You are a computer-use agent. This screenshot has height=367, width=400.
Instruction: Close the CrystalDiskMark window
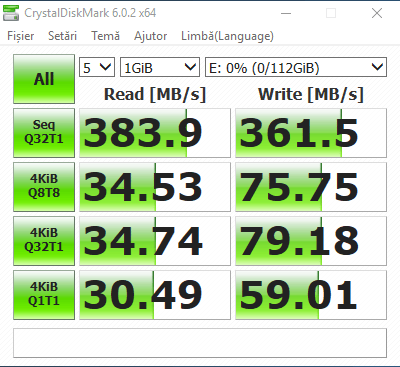tap(377, 13)
